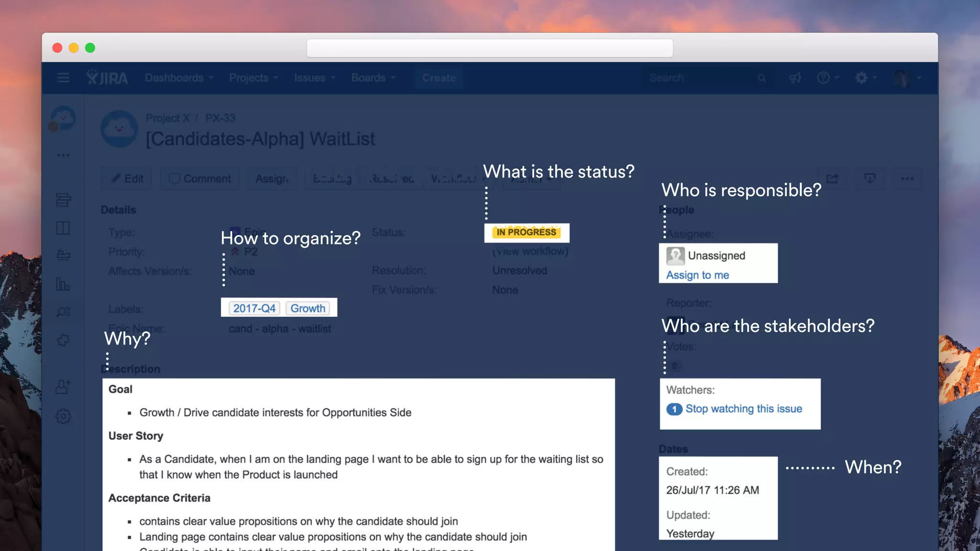Screen dimensions: 980x551
Task: Click the issue search sidebar icon
Action: click(63, 312)
